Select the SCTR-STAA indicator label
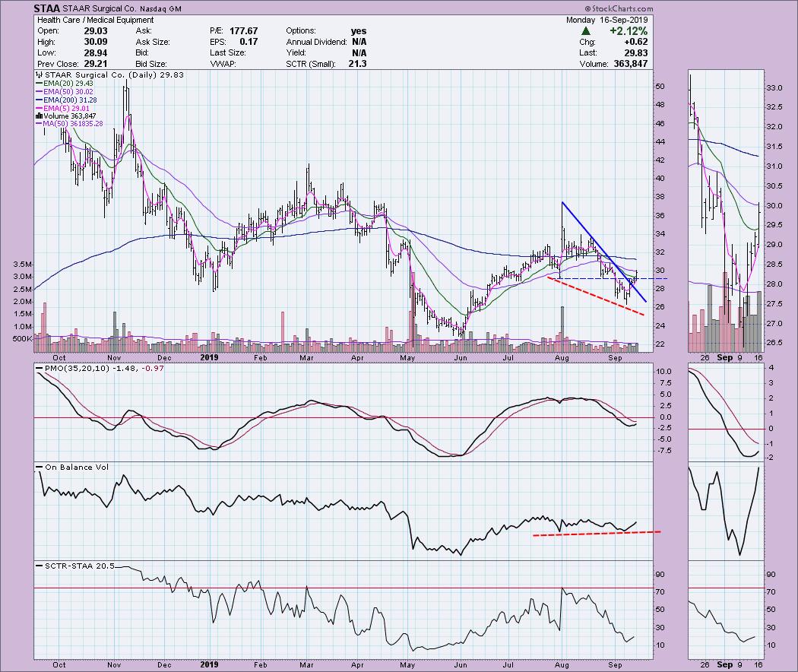798x672 pixels. [x=71, y=566]
